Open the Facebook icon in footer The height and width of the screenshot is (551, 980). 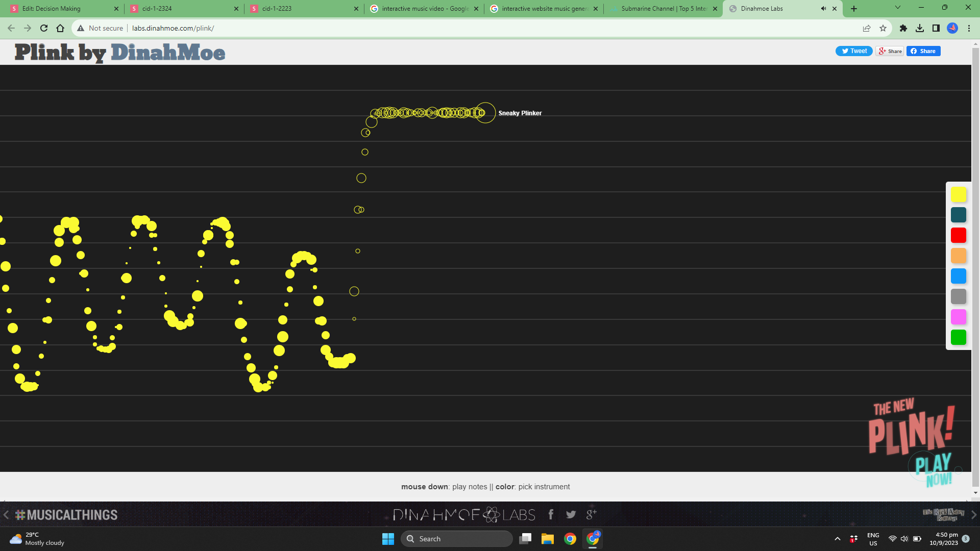tap(551, 514)
